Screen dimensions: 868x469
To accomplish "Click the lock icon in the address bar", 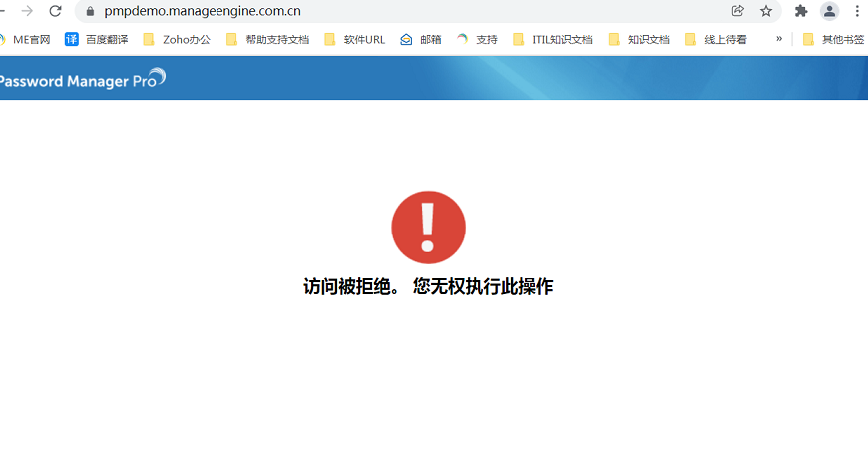I will (90, 11).
